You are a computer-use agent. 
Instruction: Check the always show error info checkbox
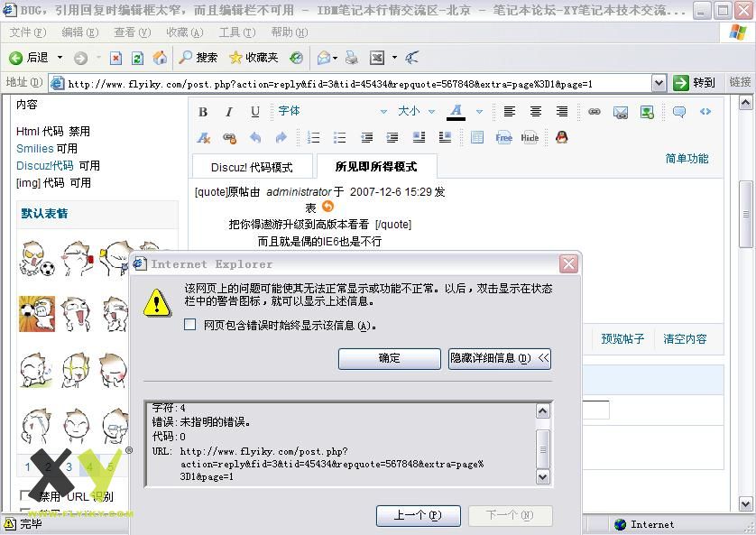pyautogui.click(x=190, y=325)
